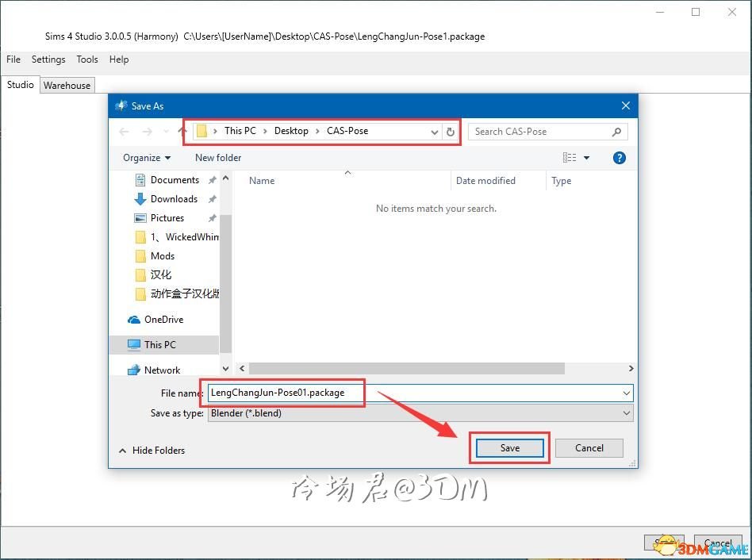Image resolution: width=752 pixels, height=560 pixels.
Task: Click the Network icon in sidebar
Action: (134, 370)
